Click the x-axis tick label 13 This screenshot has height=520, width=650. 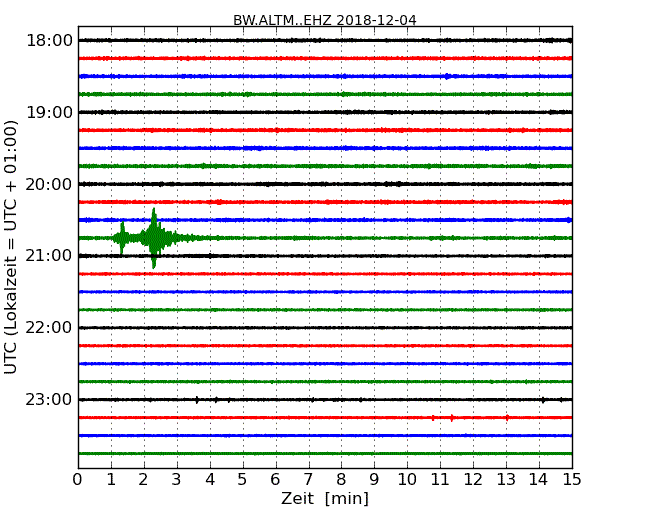[506, 480]
